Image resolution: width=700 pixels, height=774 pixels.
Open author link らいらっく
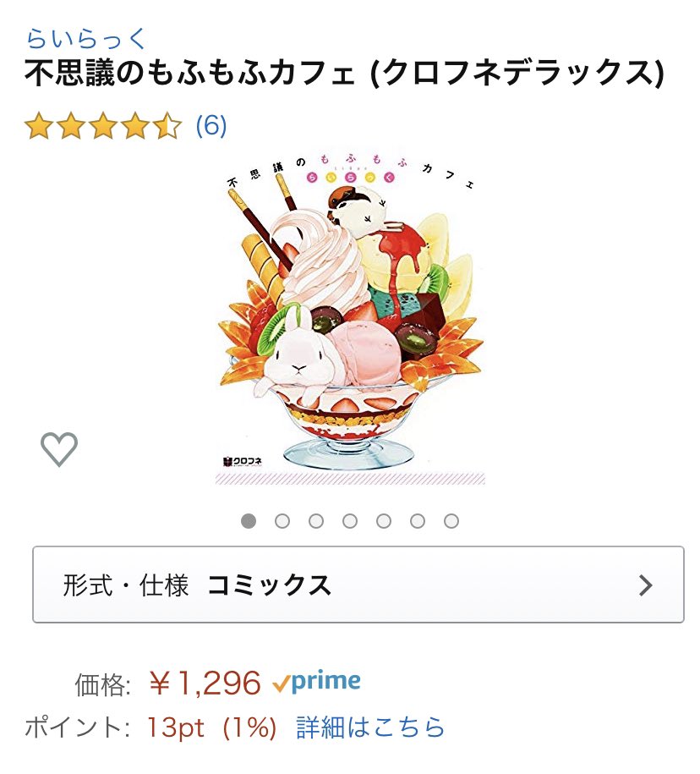(x=86, y=38)
